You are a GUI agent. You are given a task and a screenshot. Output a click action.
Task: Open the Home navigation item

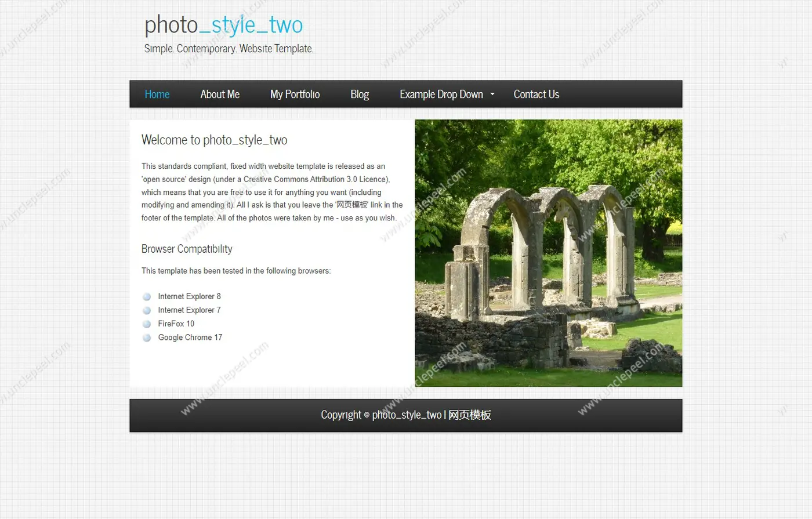click(157, 94)
